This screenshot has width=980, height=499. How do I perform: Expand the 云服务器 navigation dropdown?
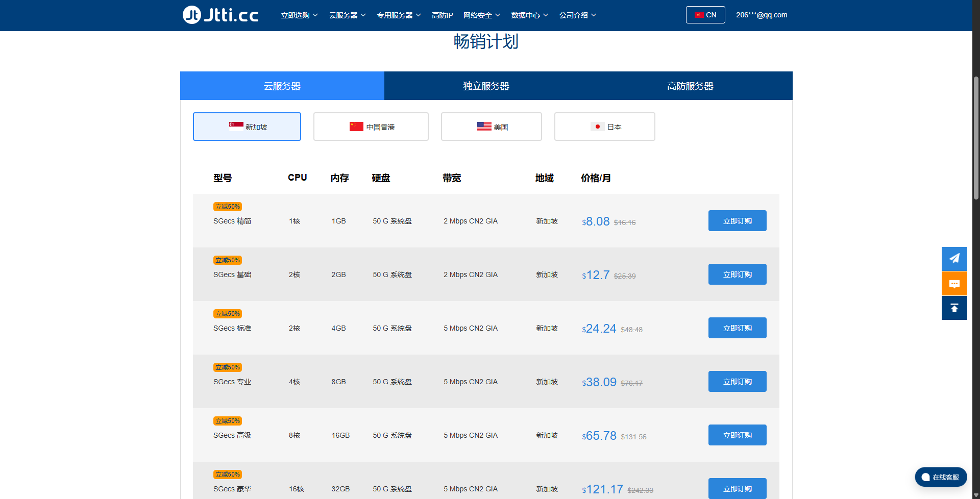pyautogui.click(x=347, y=15)
